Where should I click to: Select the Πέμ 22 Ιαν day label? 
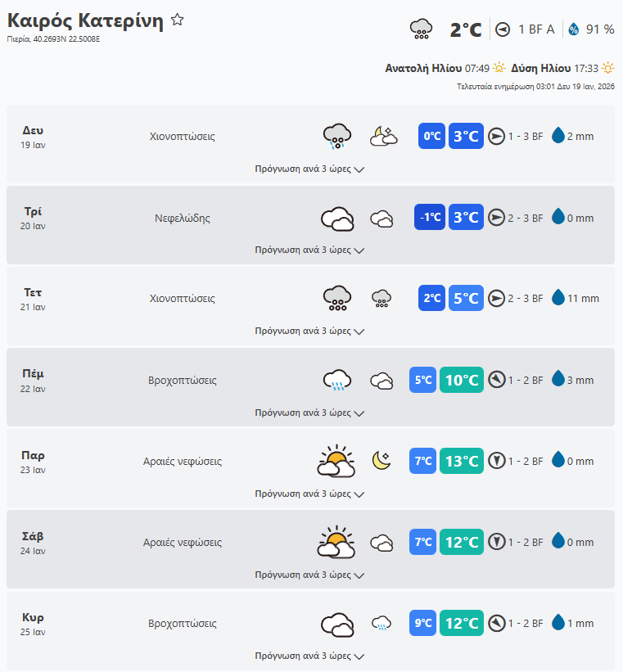[x=33, y=380]
